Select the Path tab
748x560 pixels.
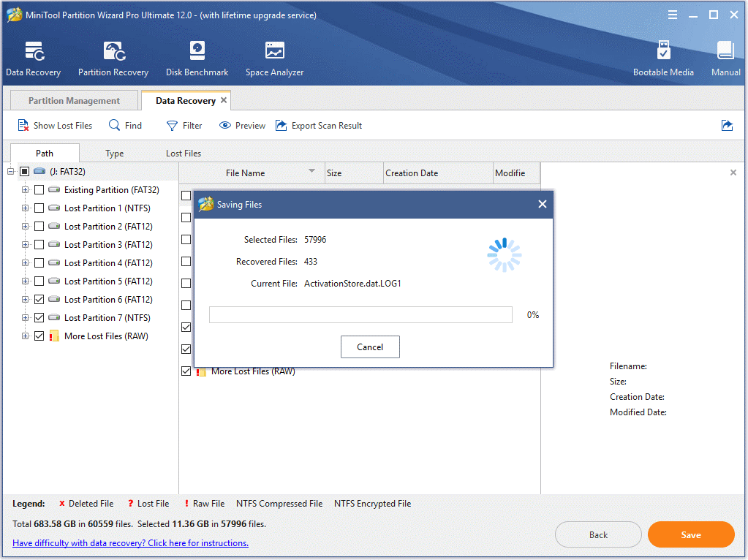pyautogui.click(x=45, y=153)
